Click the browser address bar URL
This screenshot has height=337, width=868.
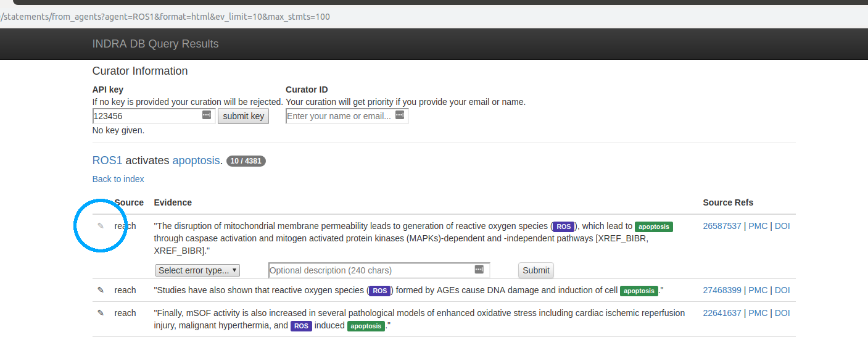165,17
